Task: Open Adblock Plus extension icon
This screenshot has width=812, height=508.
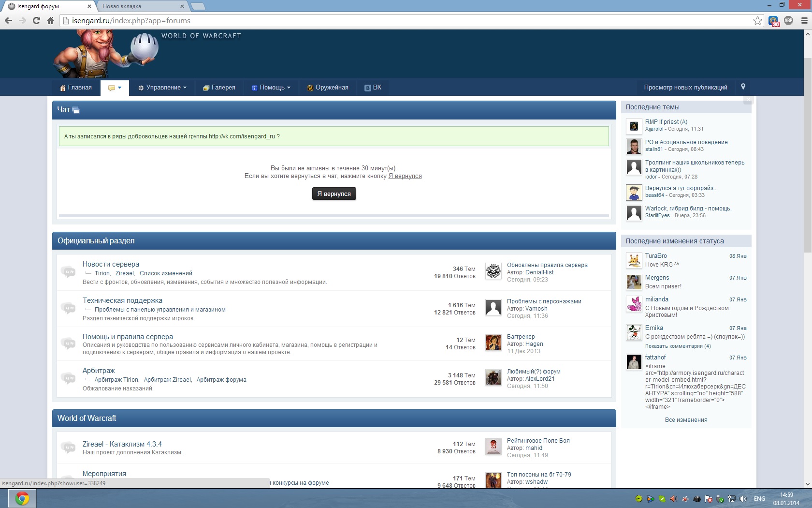Action: pos(788,20)
